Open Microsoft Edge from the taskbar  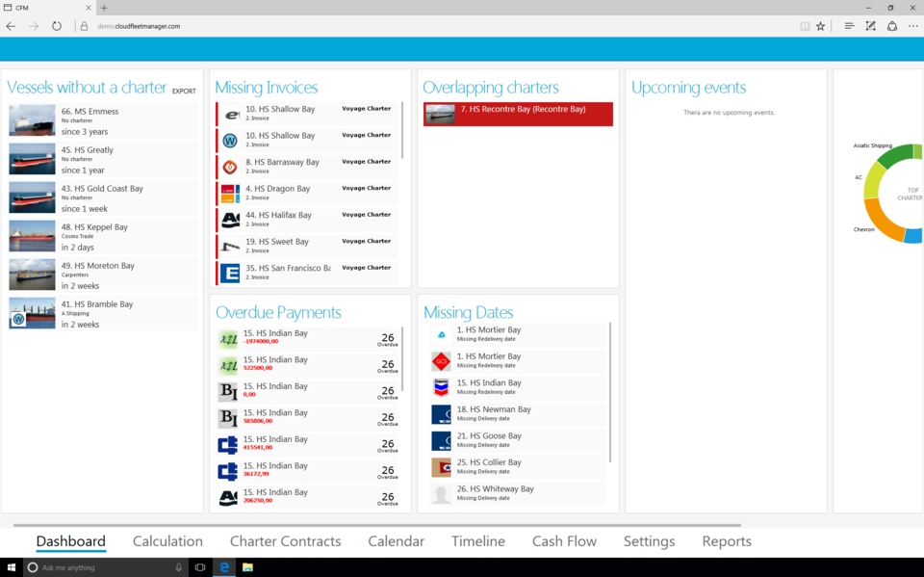point(224,567)
